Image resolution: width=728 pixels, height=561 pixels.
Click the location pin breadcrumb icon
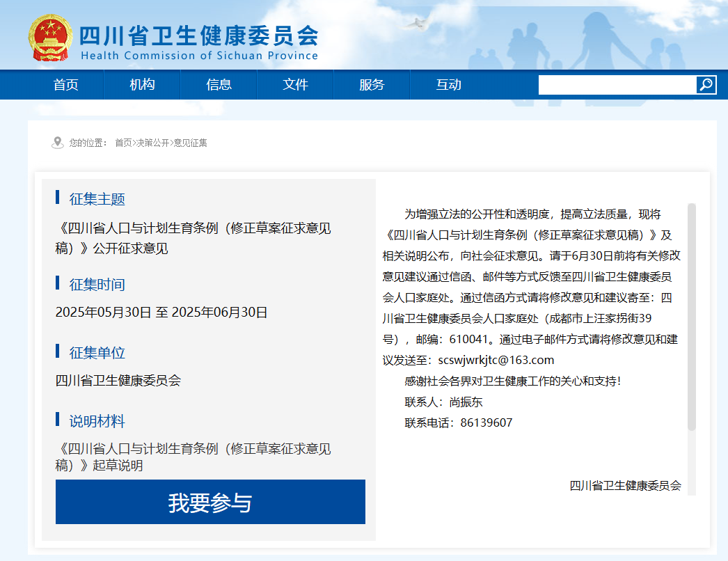click(58, 143)
